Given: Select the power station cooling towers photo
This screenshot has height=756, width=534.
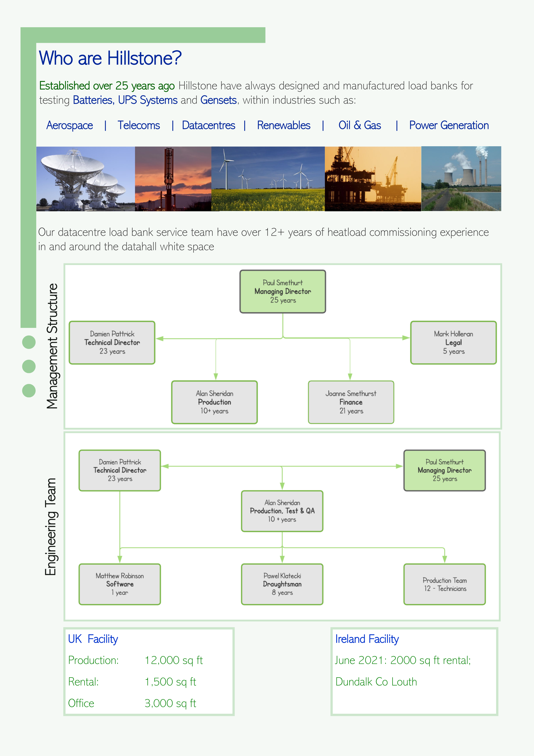Looking at the screenshot, I should pyautogui.click(x=461, y=179).
